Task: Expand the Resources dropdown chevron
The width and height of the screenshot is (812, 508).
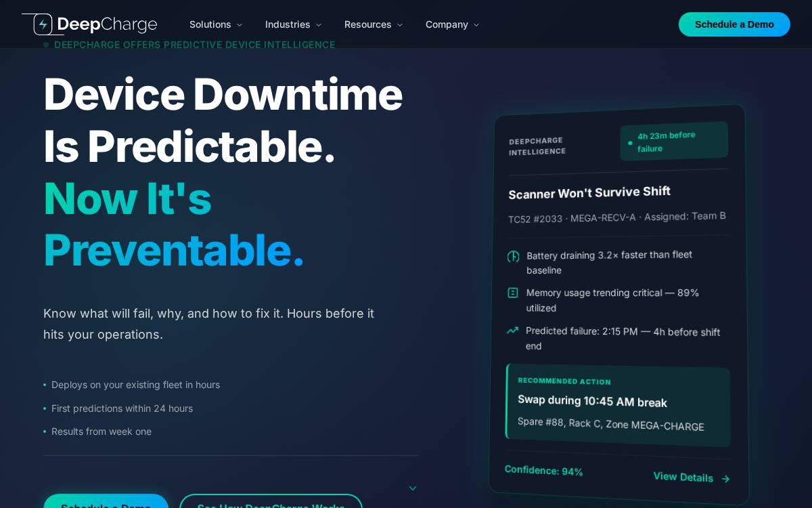Action: (x=400, y=25)
